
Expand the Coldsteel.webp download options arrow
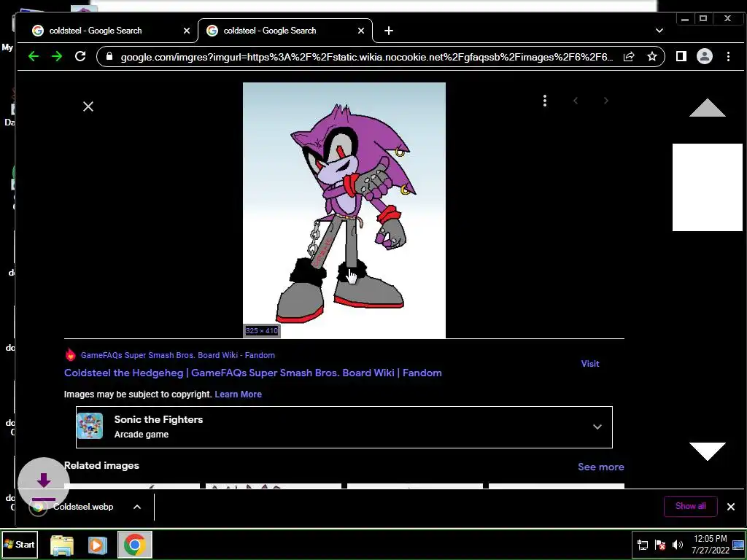pyautogui.click(x=136, y=507)
